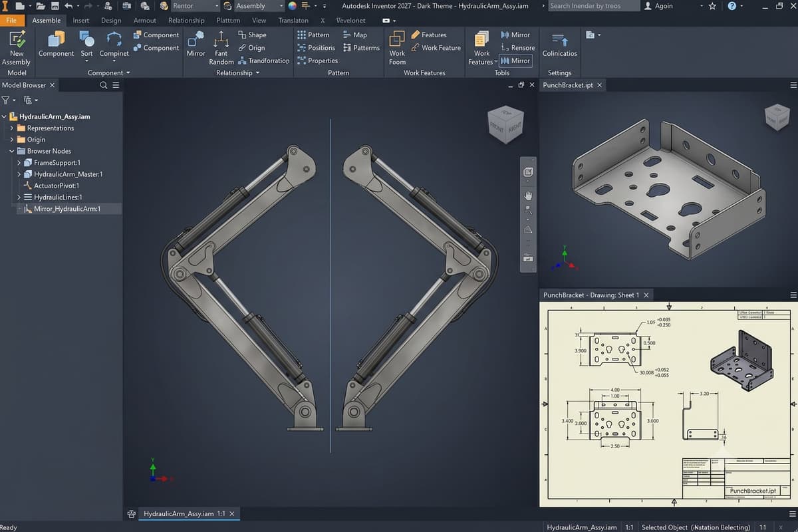Select the Orign relationship tool
The image size is (798, 532).
tap(251, 48)
